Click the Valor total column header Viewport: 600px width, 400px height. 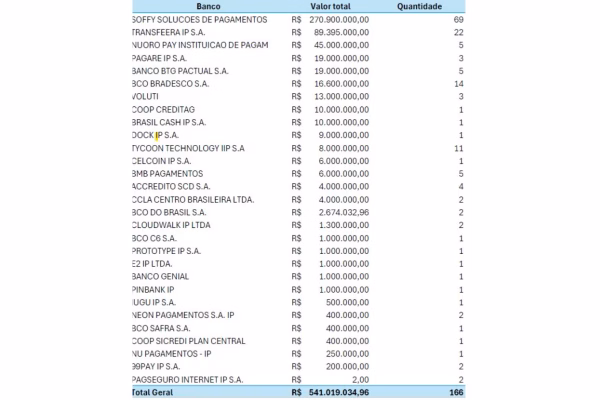(335, 6)
